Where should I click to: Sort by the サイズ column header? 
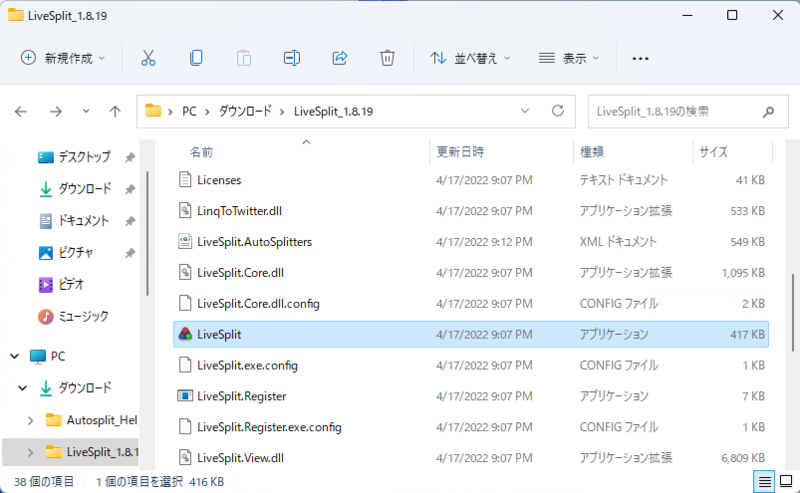point(713,152)
